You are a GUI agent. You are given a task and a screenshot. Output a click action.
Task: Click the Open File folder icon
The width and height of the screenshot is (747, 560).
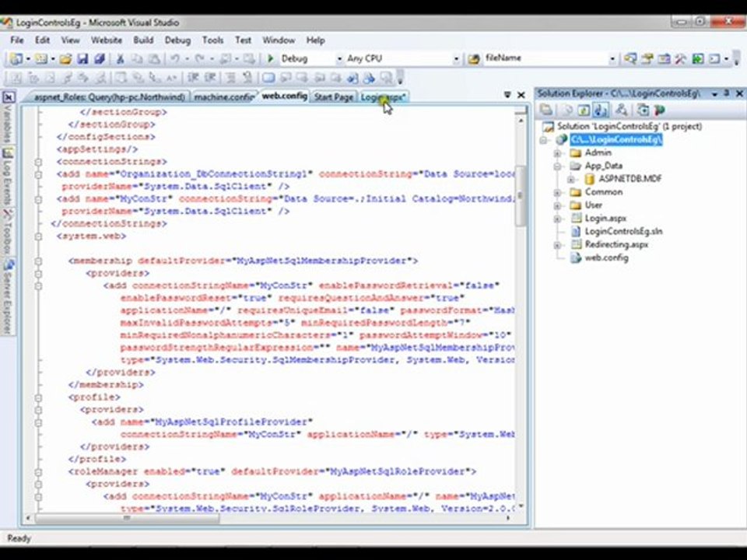pyautogui.click(x=65, y=58)
